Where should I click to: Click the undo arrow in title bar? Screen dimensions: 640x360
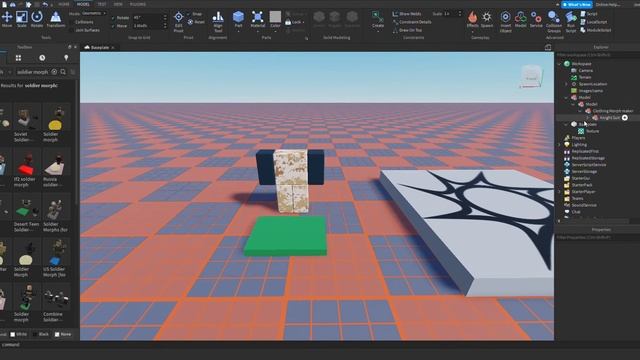[x=45, y=4]
